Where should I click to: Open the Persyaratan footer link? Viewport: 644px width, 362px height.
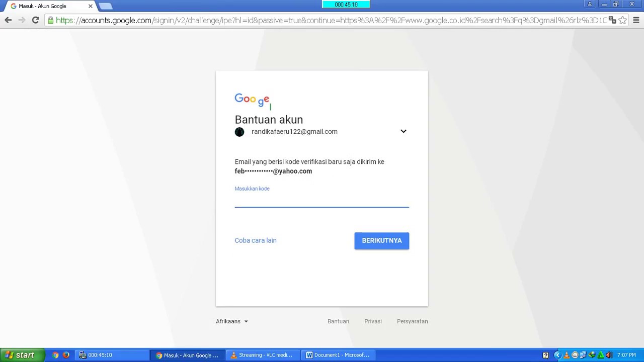pos(412,321)
